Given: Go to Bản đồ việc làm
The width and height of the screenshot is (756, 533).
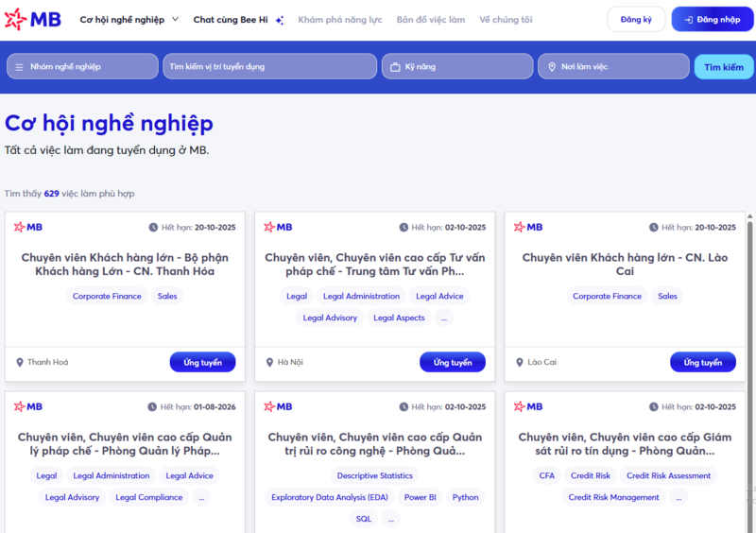Looking at the screenshot, I should coord(431,20).
